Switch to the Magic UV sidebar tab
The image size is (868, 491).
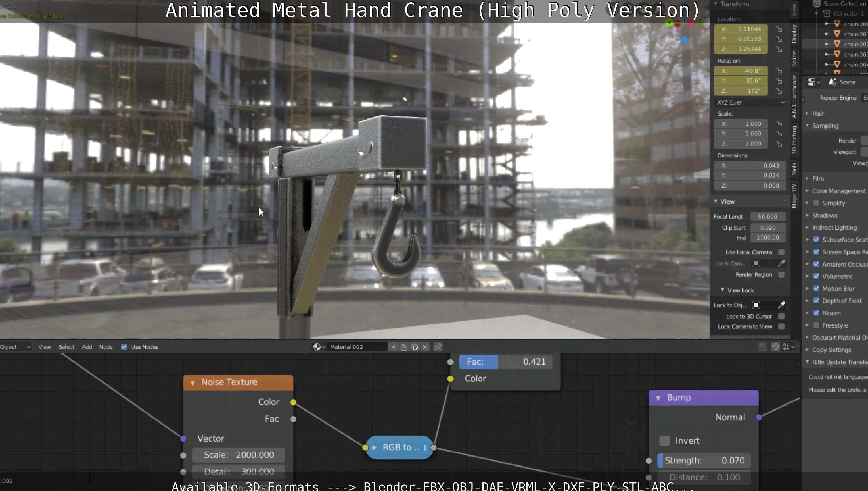tap(794, 196)
